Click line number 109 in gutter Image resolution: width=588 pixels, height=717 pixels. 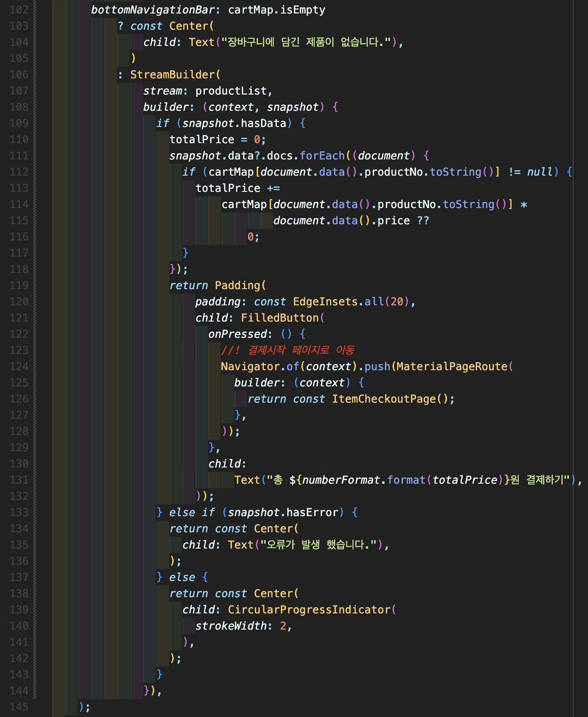tap(19, 123)
